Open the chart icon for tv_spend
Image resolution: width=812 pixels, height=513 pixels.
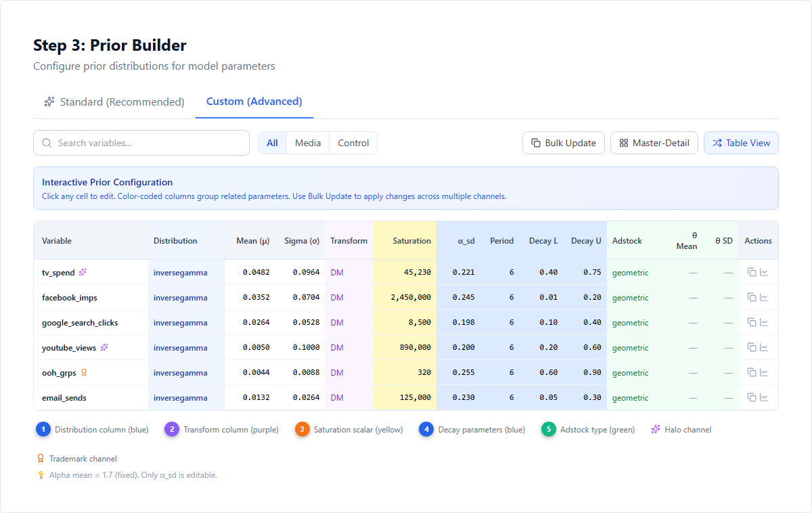click(x=764, y=272)
